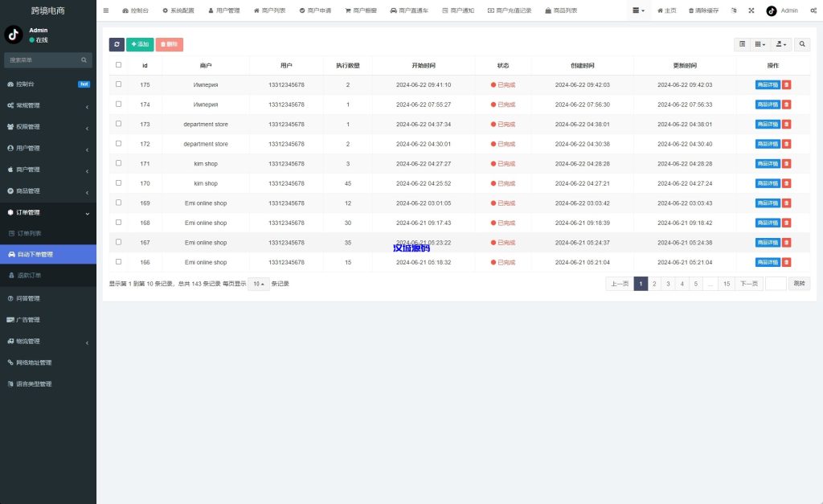
Task: Click the fullscreen icon in the top bar
Action: point(751,10)
